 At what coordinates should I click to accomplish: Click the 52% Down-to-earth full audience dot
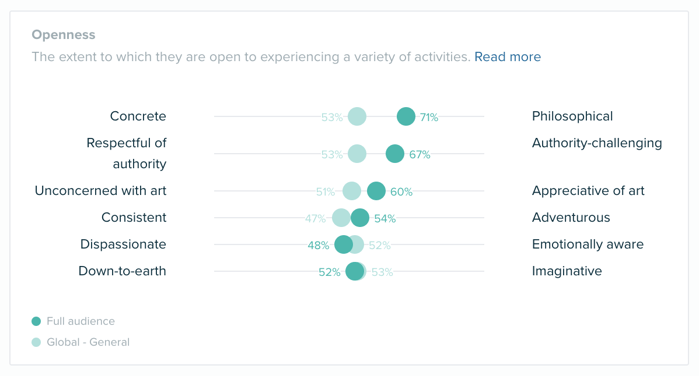pyautogui.click(x=354, y=271)
